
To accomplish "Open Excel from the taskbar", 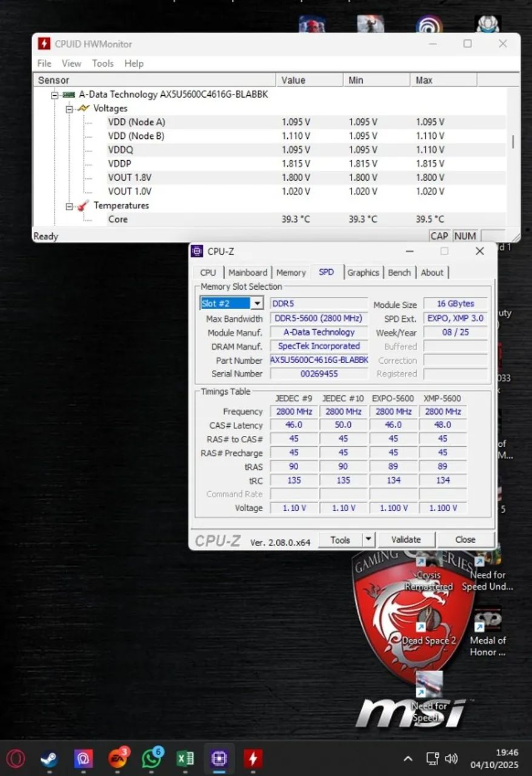I will (185, 758).
